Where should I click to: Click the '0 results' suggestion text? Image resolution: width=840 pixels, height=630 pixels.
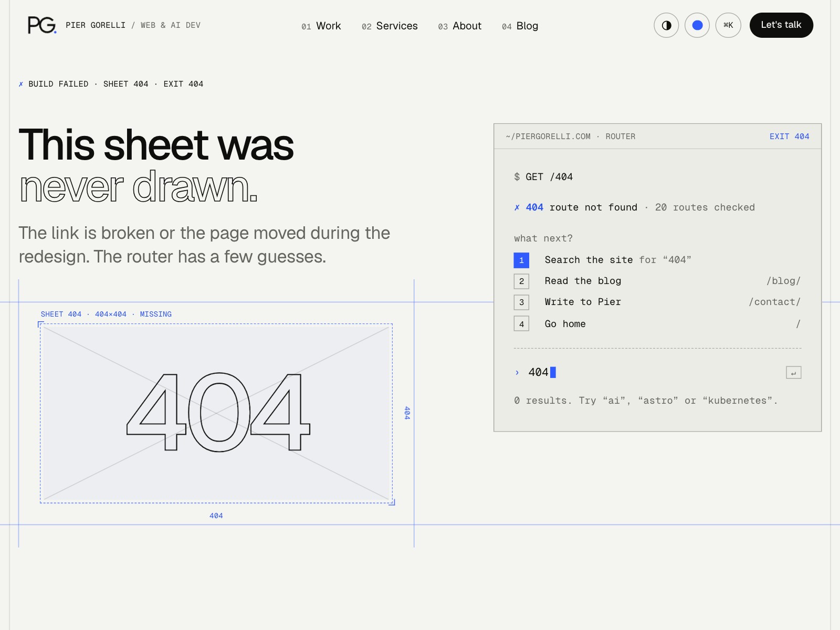[646, 401]
